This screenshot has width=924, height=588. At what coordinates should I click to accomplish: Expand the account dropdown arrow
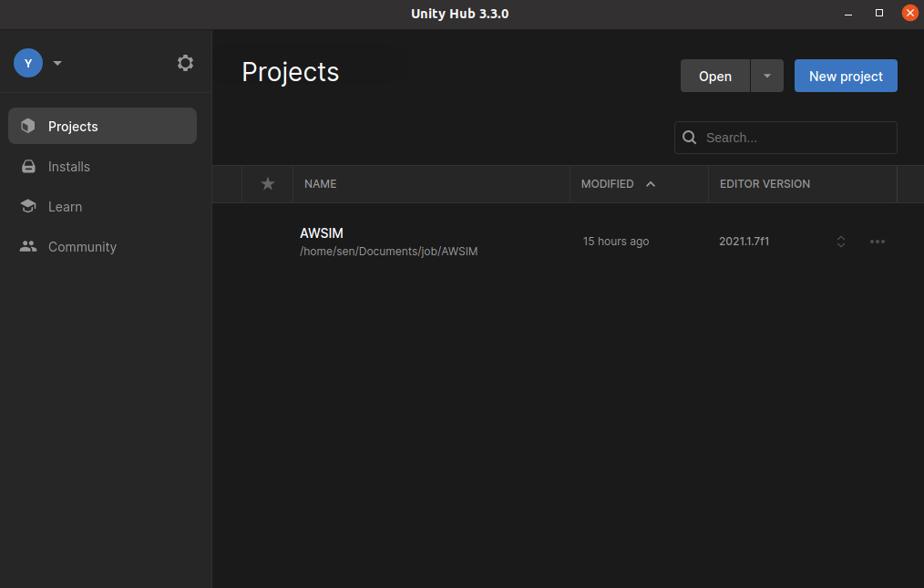click(x=56, y=63)
